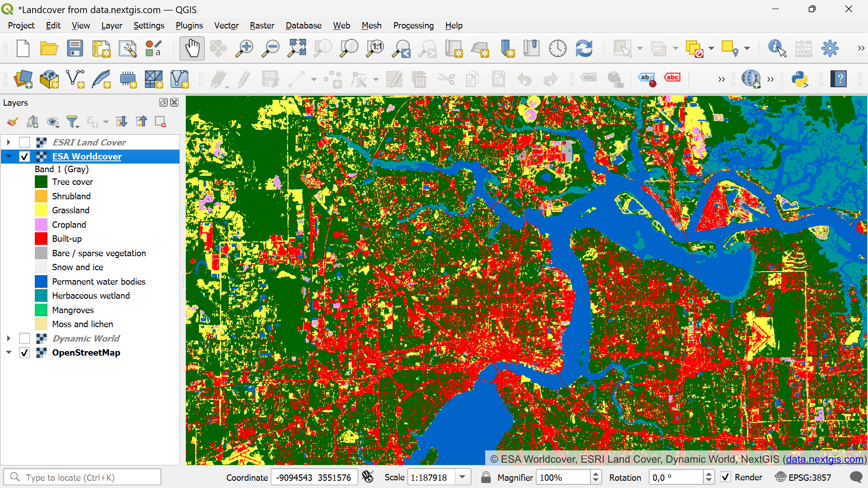
Task: Collapse the OpenStreetMap layer tree
Action: tap(9, 353)
